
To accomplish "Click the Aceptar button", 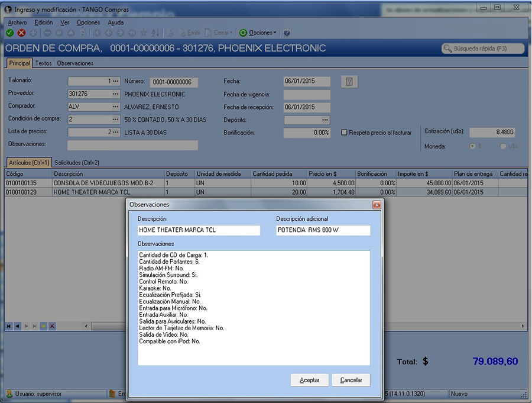I will point(309,381).
